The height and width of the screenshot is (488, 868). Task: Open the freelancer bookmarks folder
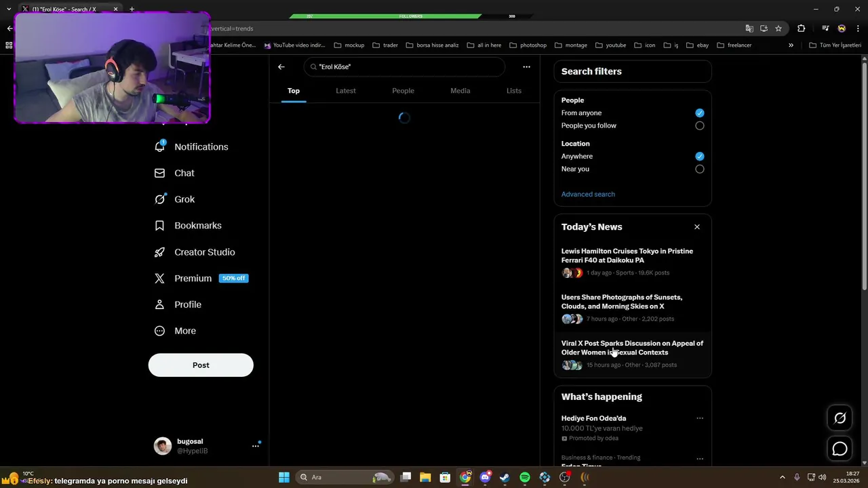pos(734,45)
